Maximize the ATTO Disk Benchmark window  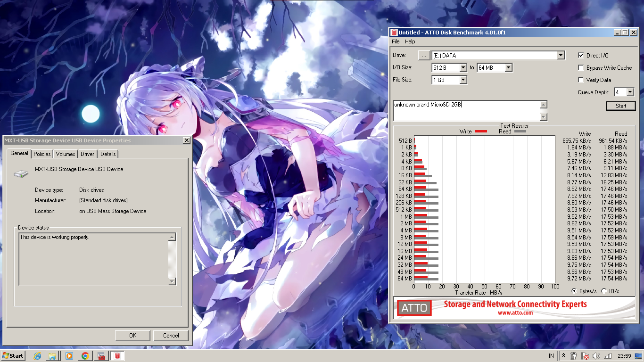coord(625,33)
